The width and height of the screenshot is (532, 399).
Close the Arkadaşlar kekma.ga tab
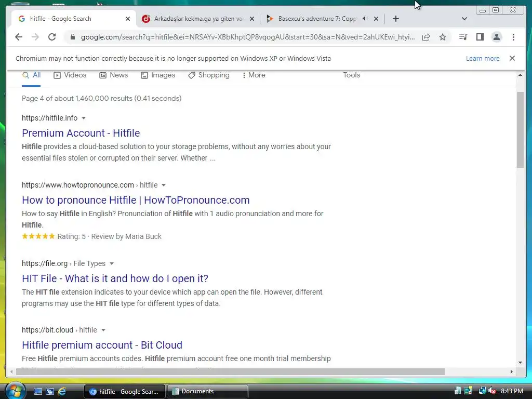[x=252, y=19]
